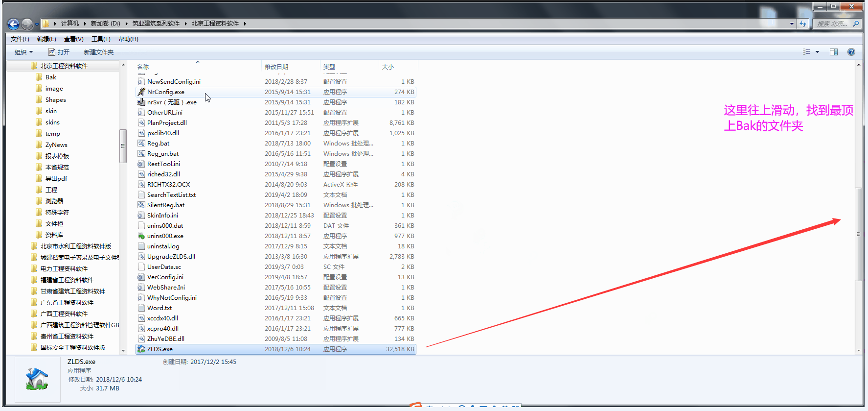This screenshot has width=868, height=411.
Task: Open the 查看(V) menu
Action: pyautogui.click(x=74, y=39)
